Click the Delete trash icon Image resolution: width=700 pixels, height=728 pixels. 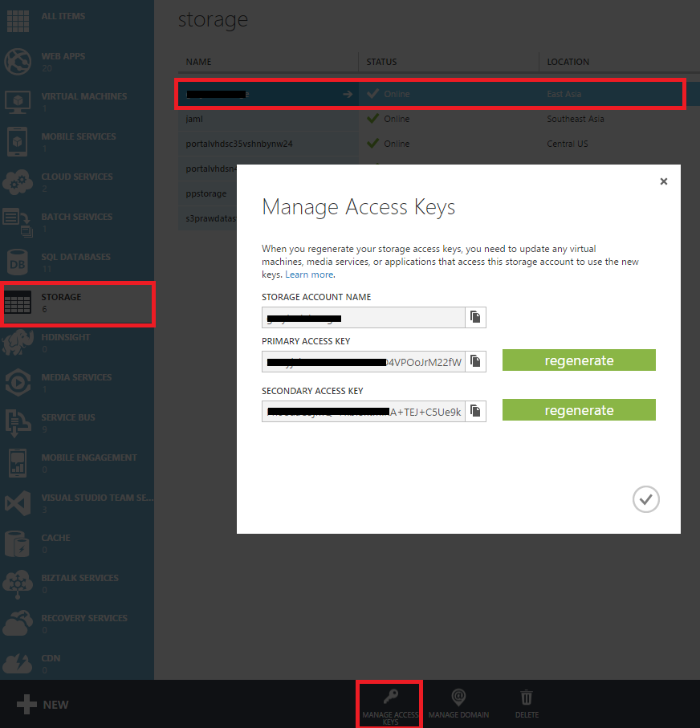click(x=527, y=696)
